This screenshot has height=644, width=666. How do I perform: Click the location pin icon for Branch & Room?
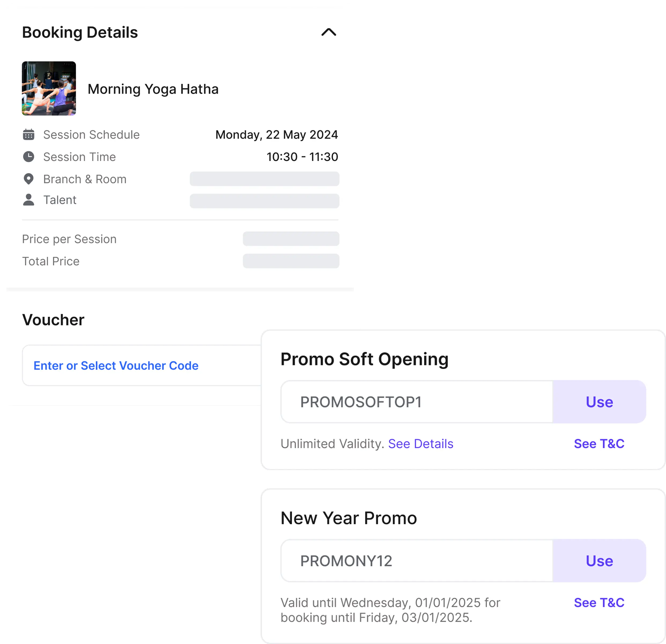coord(28,179)
